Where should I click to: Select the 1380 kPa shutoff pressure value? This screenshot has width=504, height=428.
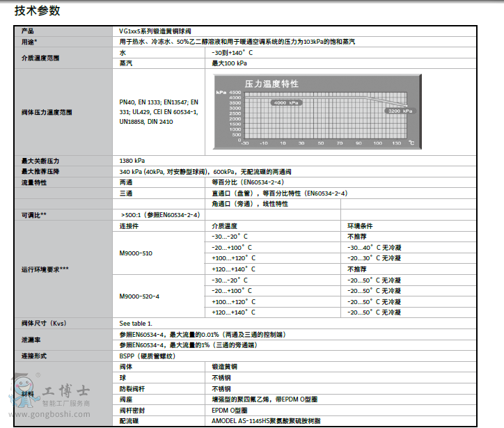[131, 161]
